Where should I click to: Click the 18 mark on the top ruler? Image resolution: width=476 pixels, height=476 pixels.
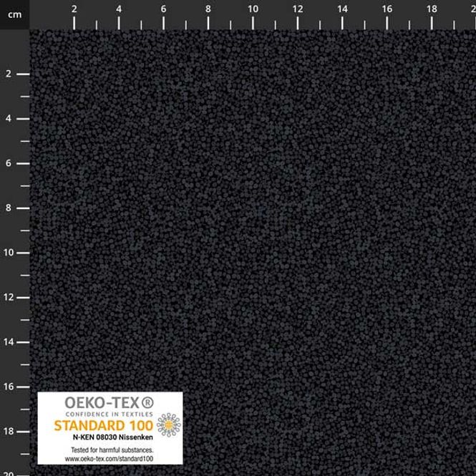[432, 9]
